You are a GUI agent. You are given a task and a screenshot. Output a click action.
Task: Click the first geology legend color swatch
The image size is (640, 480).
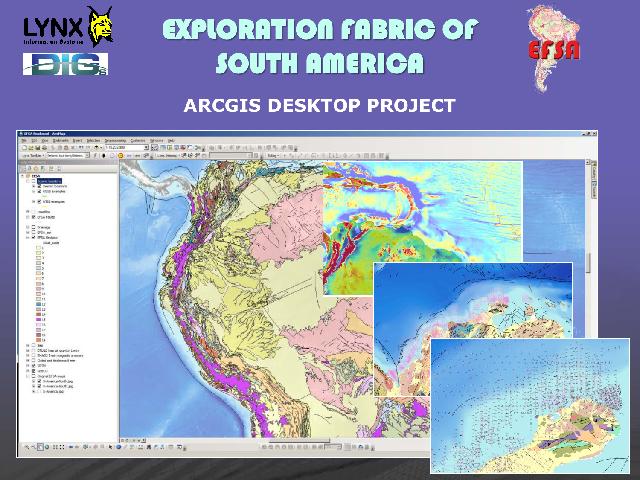tap(40, 249)
